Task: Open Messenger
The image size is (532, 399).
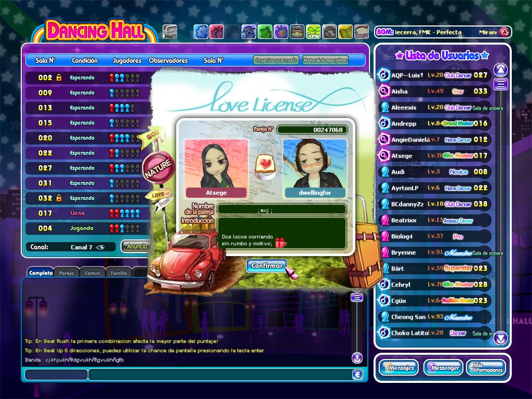Action: (x=443, y=368)
